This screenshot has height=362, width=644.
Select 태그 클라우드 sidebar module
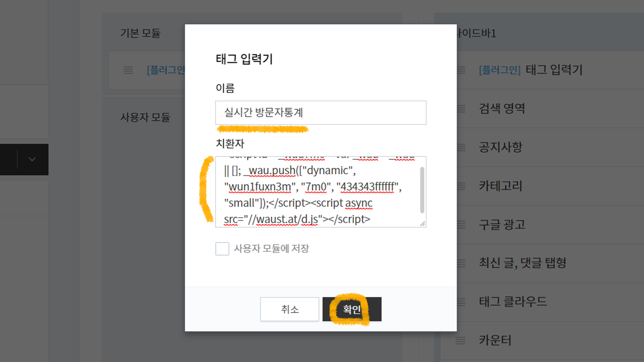pyautogui.click(x=513, y=302)
